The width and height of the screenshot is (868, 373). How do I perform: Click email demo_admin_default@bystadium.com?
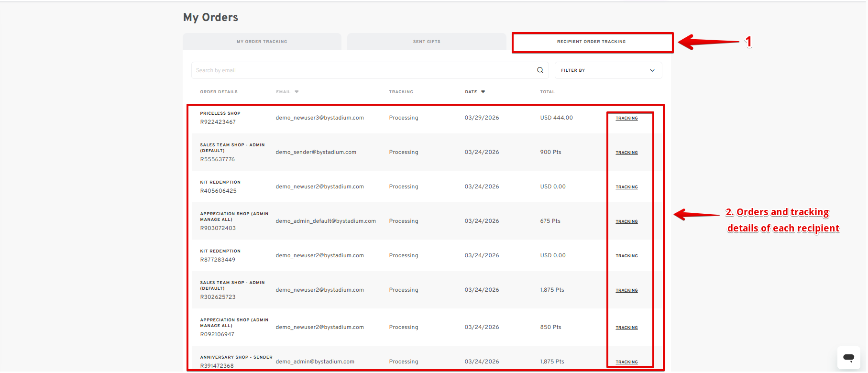click(x=326, y=221)
